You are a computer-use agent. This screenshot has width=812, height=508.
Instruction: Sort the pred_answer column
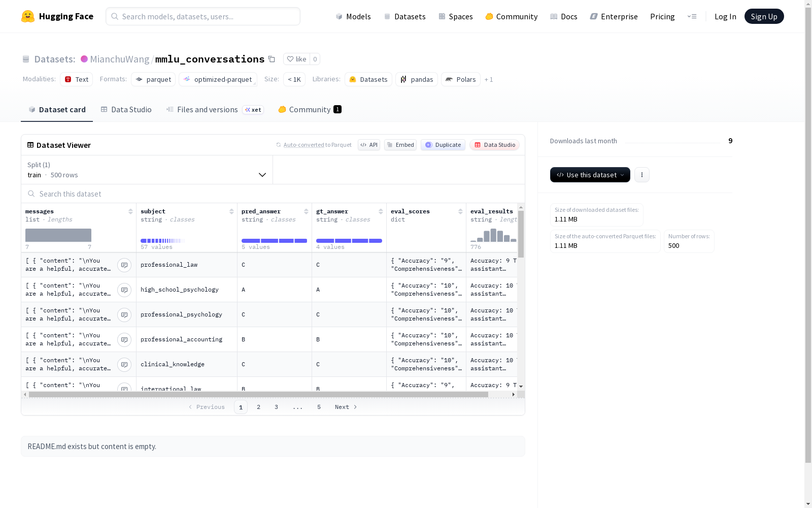(x=306, y=211)
